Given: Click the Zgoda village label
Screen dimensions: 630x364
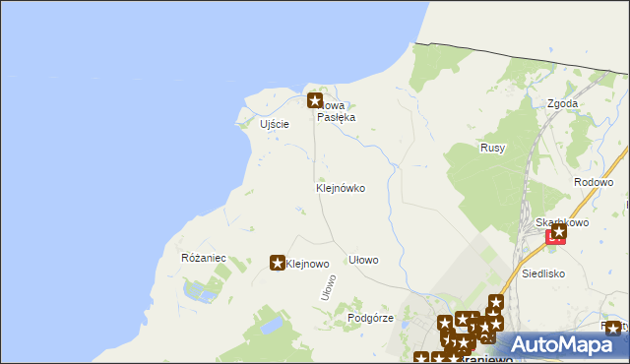Looking at the screenshot, I should (x=562, y=103).
